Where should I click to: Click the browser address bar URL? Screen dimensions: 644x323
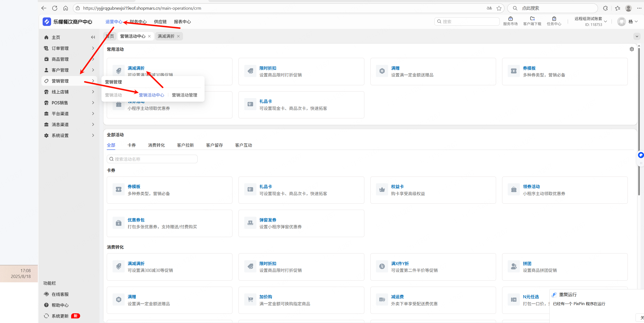tap(142, 8)
